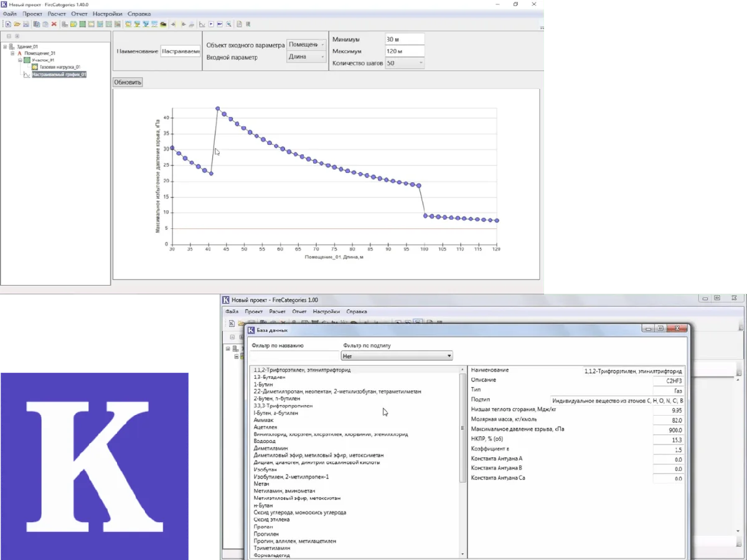The height and width of the screenshot is (560, 747).
Task: Open the Расчет menu in FireCategories 1.40.0
Action: point(57,14)
